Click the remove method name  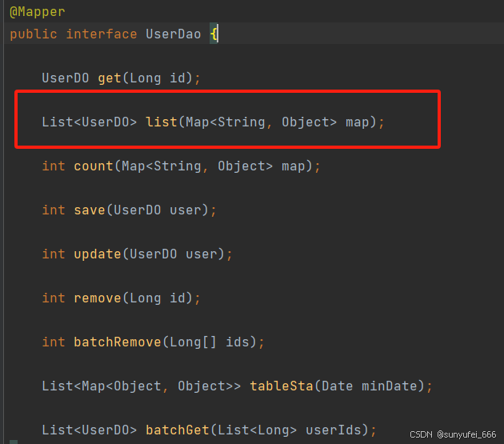(x=98, y=298)
